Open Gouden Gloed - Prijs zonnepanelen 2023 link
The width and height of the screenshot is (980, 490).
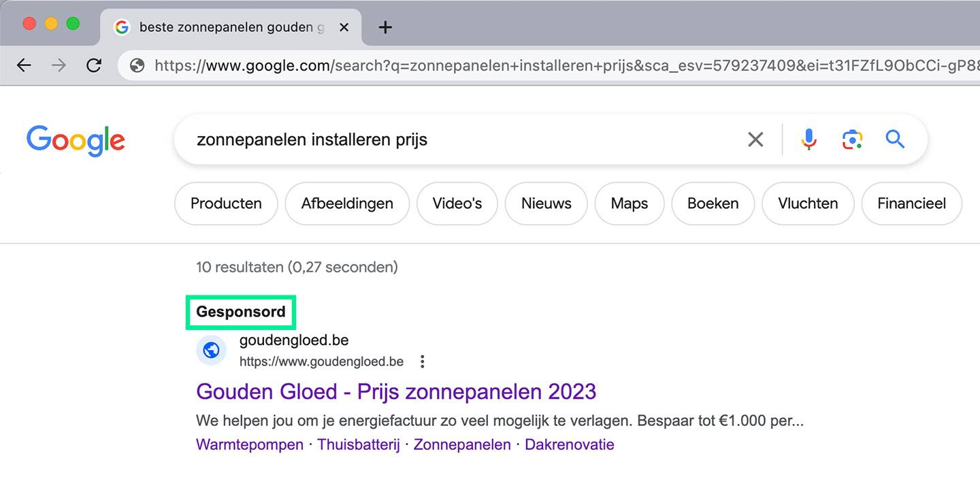pos(396,391)
